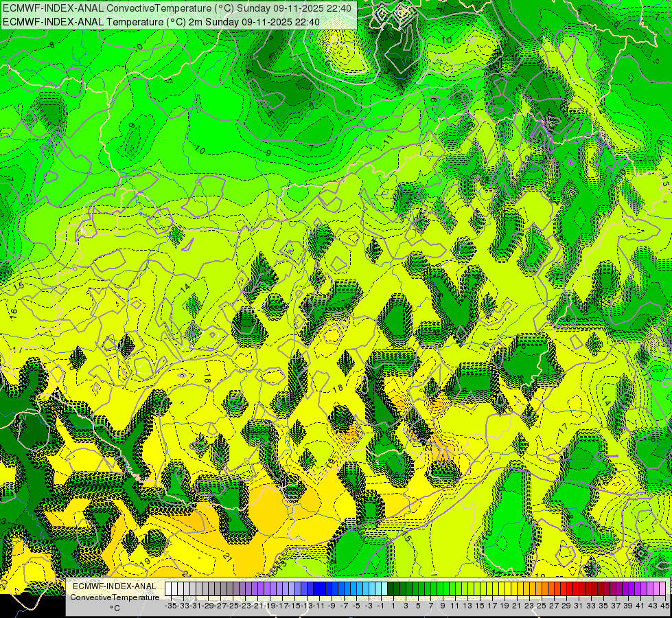Click the '-35' value on the legend scale
This screenshot has width=672, height=618.
point(171,606)
